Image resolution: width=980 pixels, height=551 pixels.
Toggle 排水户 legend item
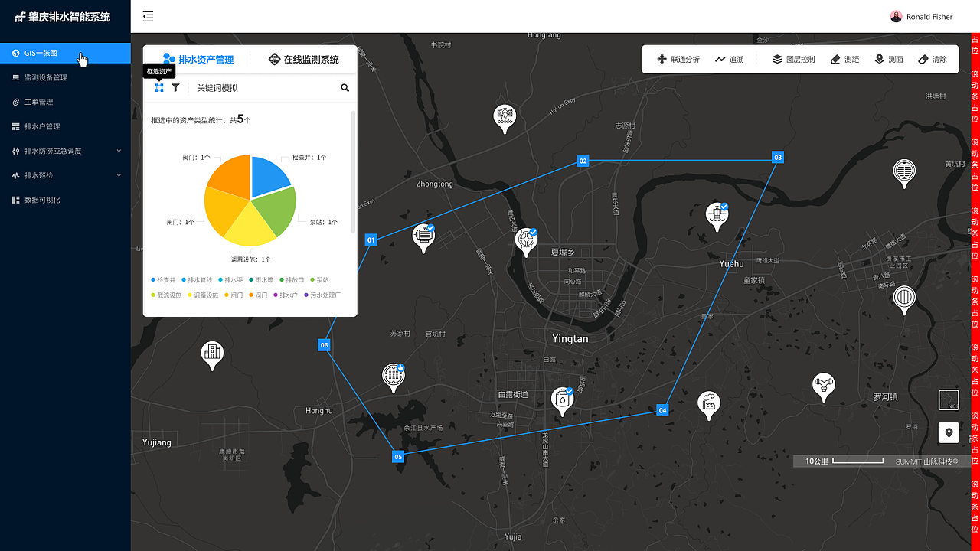(x=286, y=295)
